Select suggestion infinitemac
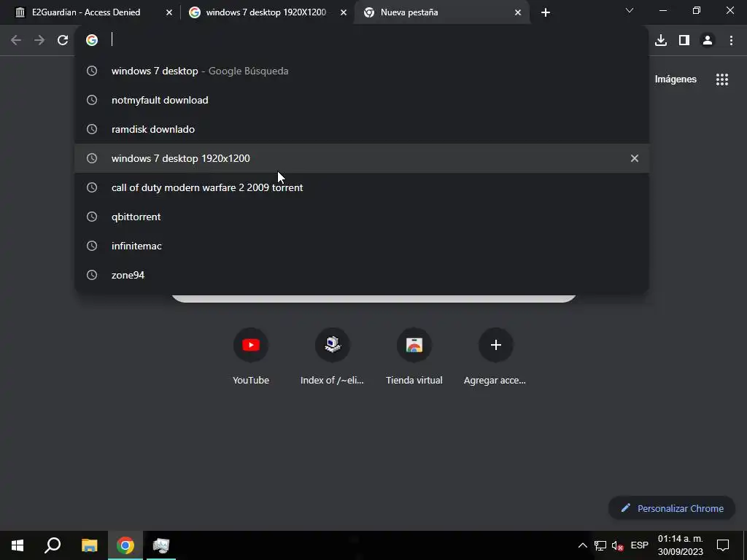 coord(362,246)
